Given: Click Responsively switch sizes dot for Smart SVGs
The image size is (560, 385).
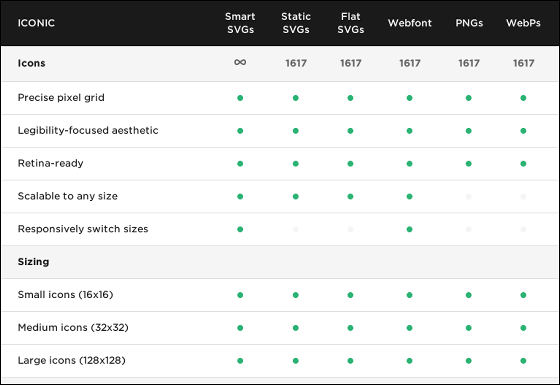Looking at the screenshot, I should point(240,229).
